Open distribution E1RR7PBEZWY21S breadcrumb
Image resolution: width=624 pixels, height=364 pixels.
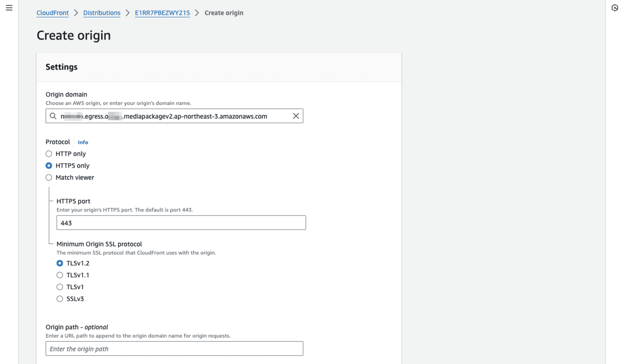pyautogui.click(x=162, y=13)
